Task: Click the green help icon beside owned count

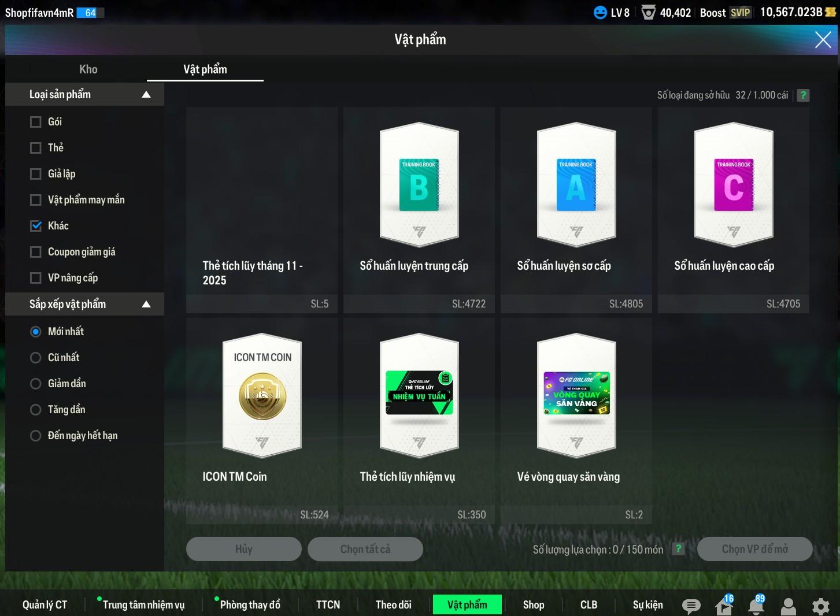Action: coord(803,95)
